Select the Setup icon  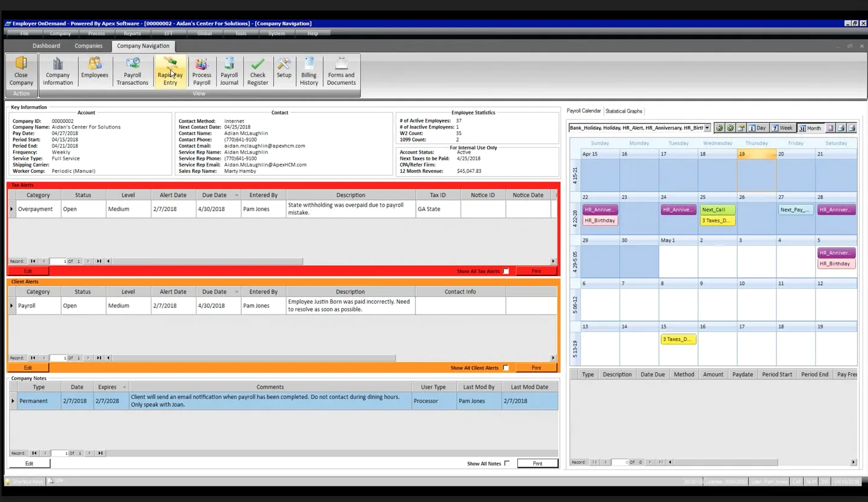click(x=284, y=71)
